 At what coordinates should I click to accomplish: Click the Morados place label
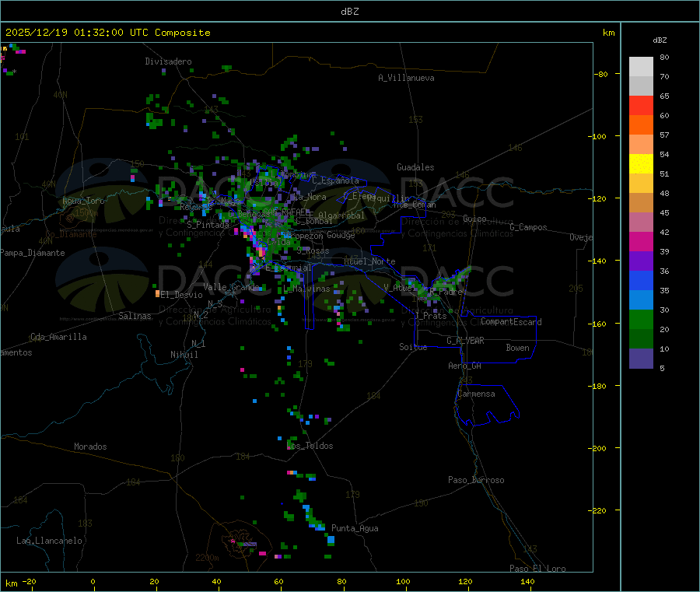pos(91,447)
